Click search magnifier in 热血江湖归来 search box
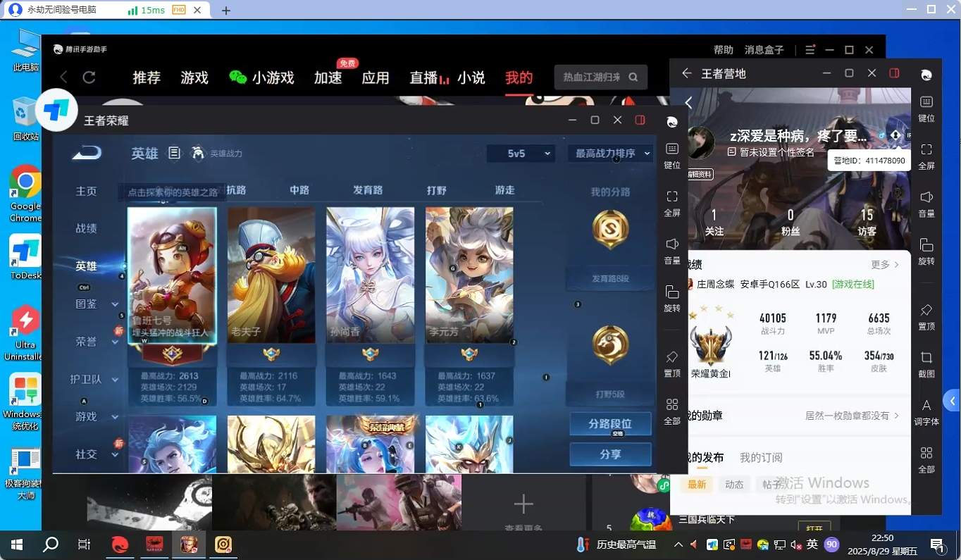 tap(633, 77)
